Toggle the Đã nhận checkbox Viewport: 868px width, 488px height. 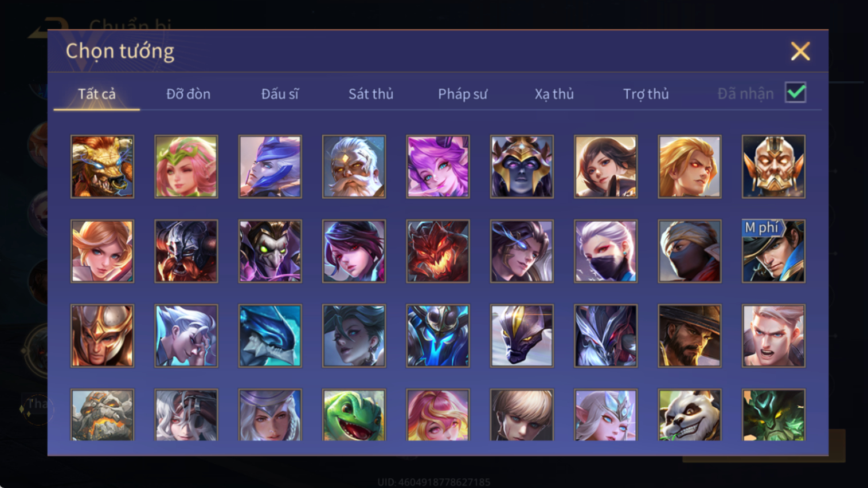(x=796, y=93)
